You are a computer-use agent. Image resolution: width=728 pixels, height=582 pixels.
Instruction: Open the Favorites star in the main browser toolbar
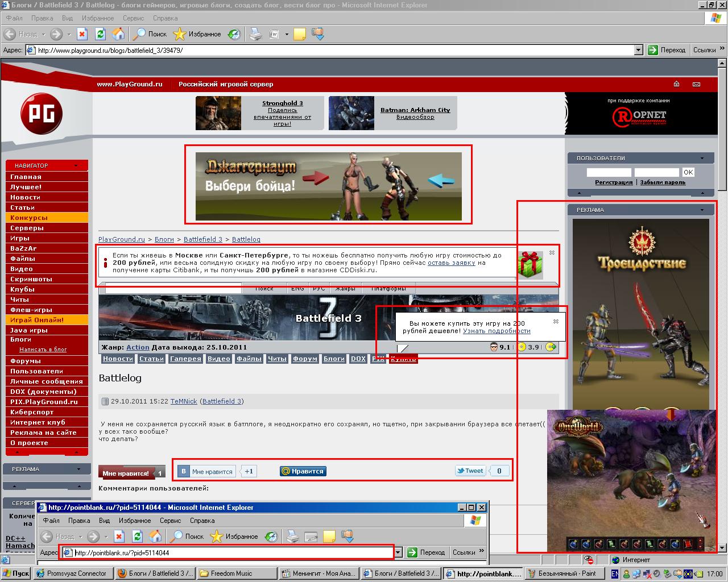(x=197, y=34)
